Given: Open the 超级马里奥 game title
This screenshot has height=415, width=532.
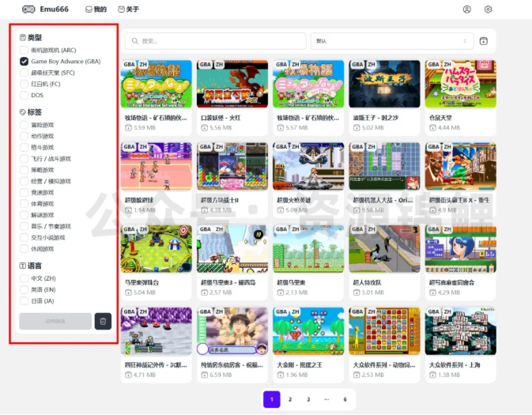Looking at the screenshot, I should [291, 282].
